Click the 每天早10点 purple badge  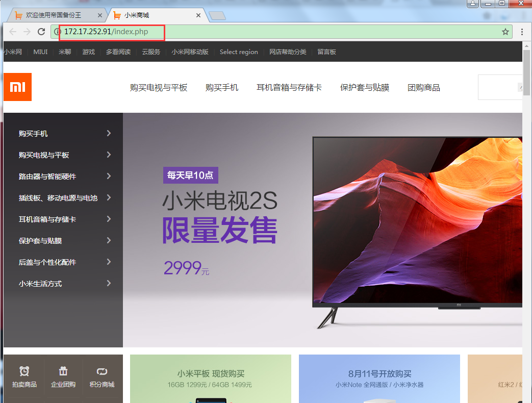190,175
